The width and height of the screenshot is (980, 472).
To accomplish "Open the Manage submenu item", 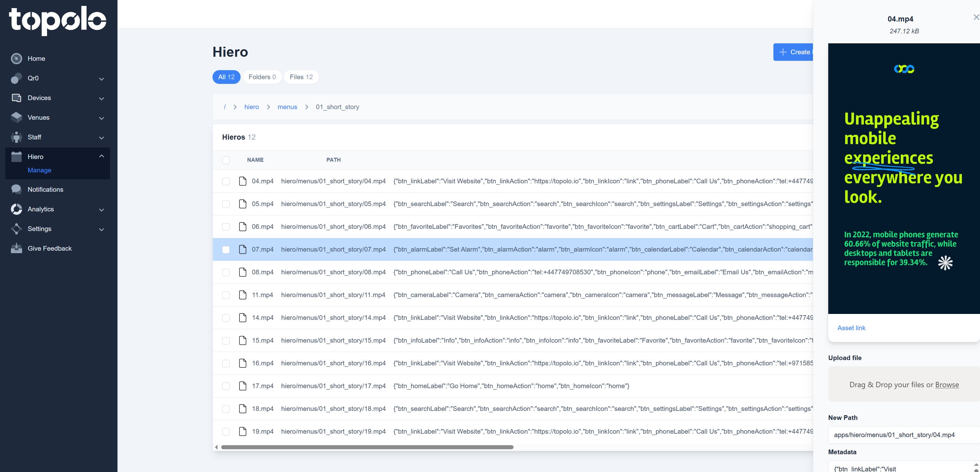I will [x=39, y=170].
